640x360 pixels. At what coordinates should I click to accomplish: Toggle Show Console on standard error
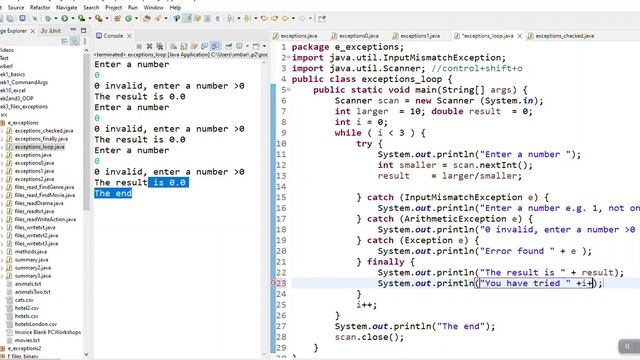click(x=214, y=46)
